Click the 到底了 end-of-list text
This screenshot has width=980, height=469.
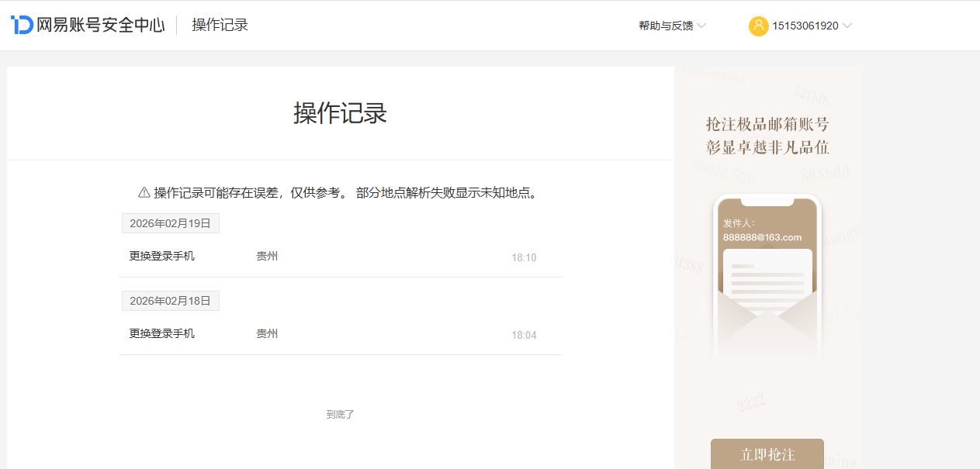pos(340,415)
